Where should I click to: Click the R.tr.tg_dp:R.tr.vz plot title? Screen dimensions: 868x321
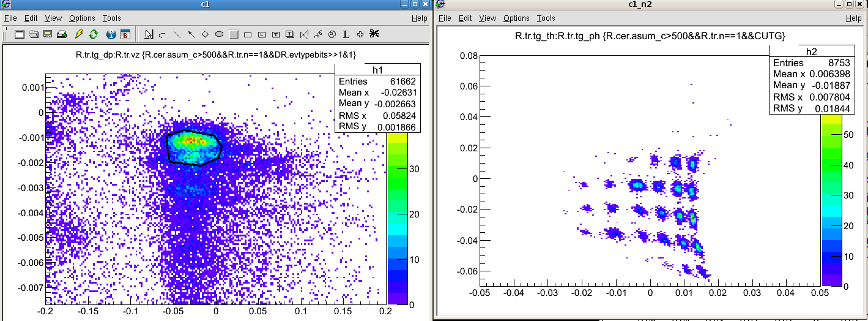click(216, 55)
